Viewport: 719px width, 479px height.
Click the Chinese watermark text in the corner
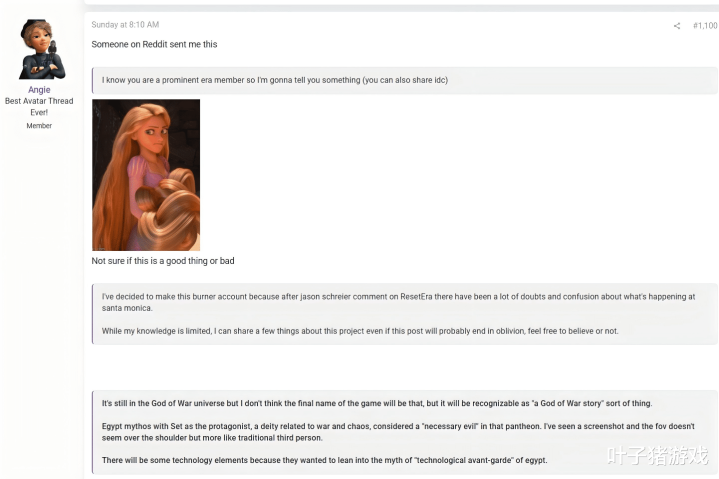point(658,456)
